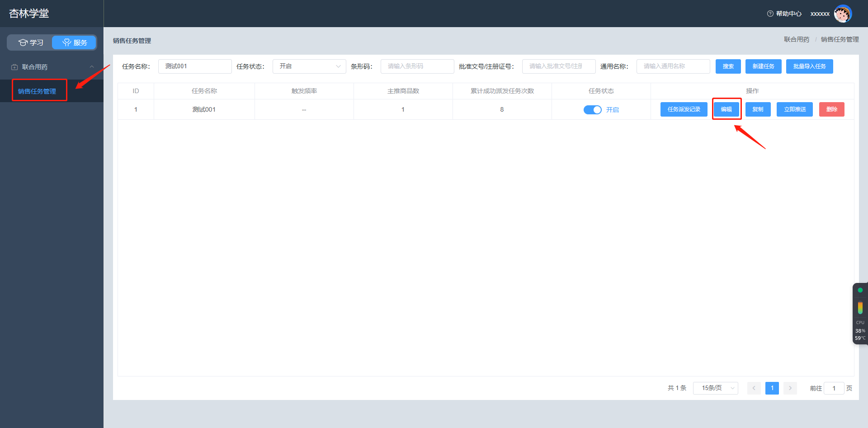The width and height of the screenshot is (868, 428).
Task: Click the 复制 button for 测试001
Action: coord(758,109)
